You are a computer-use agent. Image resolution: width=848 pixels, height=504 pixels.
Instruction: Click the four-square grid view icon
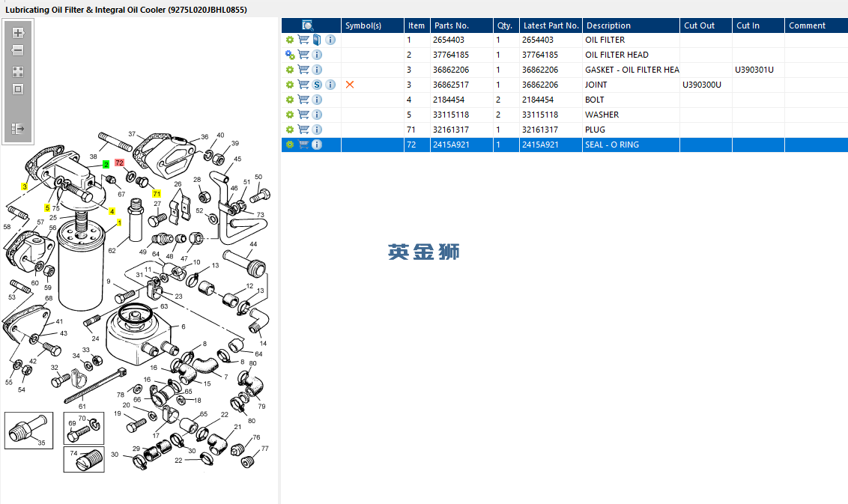pyautogui.click(x=18, y=71)
